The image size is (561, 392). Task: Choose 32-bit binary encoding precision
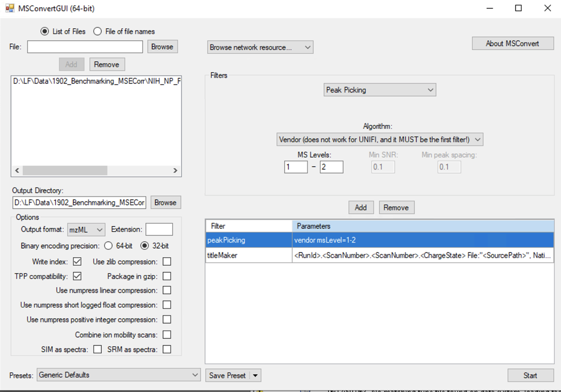pyautogui.click(x=144, y=246)
